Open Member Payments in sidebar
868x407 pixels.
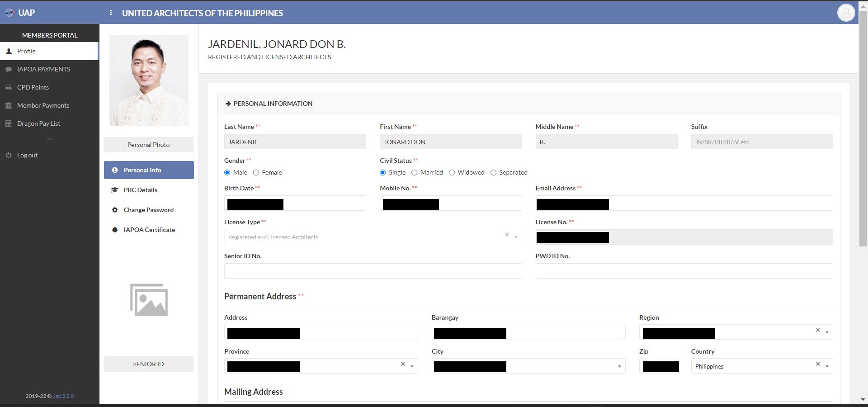[49, 105]
